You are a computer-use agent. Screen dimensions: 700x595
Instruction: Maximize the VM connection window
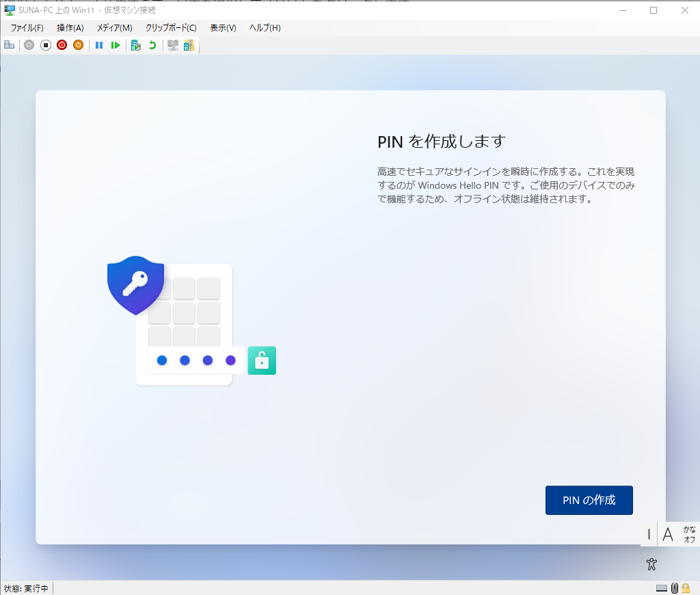(x=654, y=10)
